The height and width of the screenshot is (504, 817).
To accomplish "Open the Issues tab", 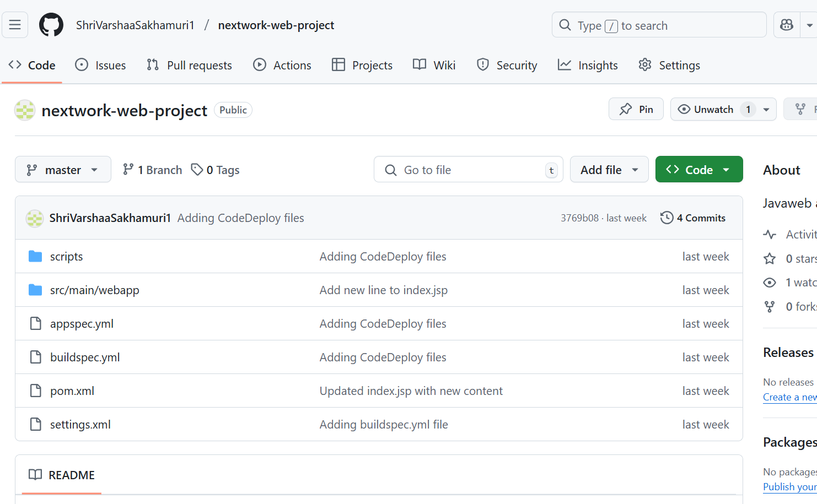I will [100, 64].
